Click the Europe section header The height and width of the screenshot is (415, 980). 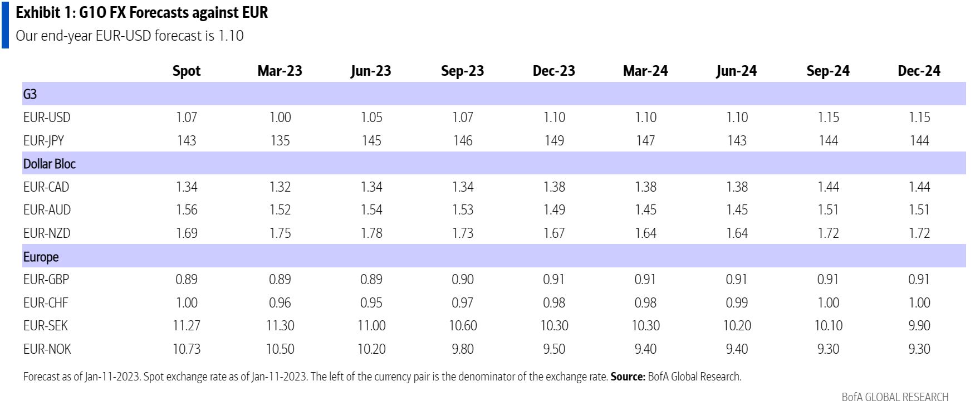click(41, 257)
